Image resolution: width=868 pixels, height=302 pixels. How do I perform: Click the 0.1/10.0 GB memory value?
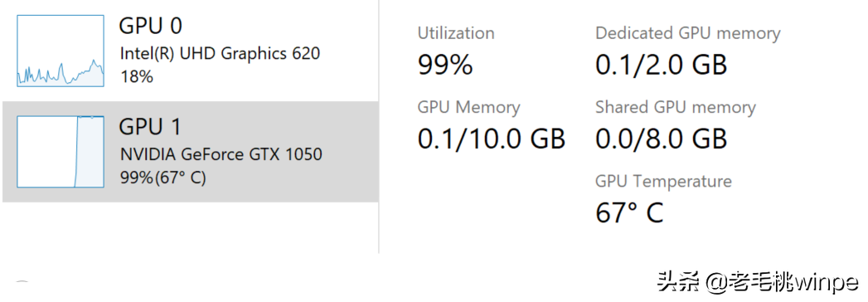[491, 139]
